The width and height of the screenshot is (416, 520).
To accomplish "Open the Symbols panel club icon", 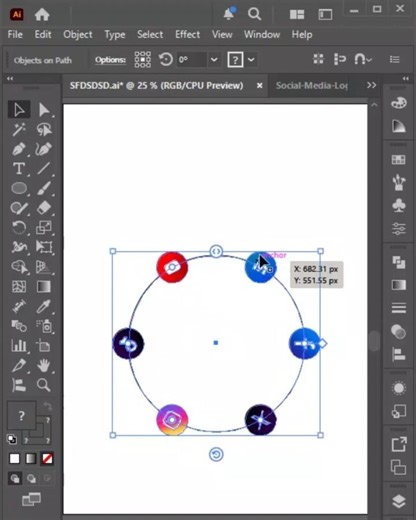I will pos(399,206).
